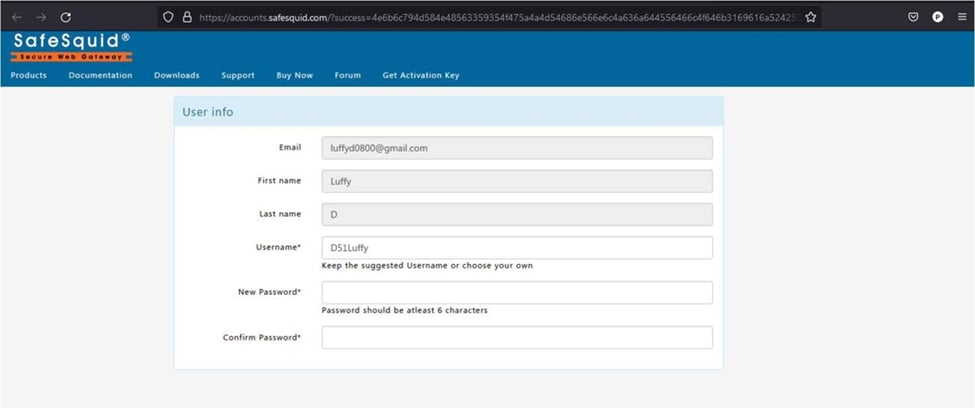Image resolution: width=975 pixels, height=408 pixels.
Task: Click the First name field
Action: pos(517,181)
